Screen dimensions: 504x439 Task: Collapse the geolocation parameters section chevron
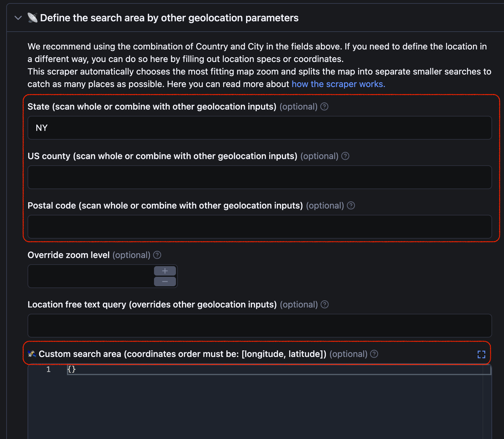[x=18, y=18]
